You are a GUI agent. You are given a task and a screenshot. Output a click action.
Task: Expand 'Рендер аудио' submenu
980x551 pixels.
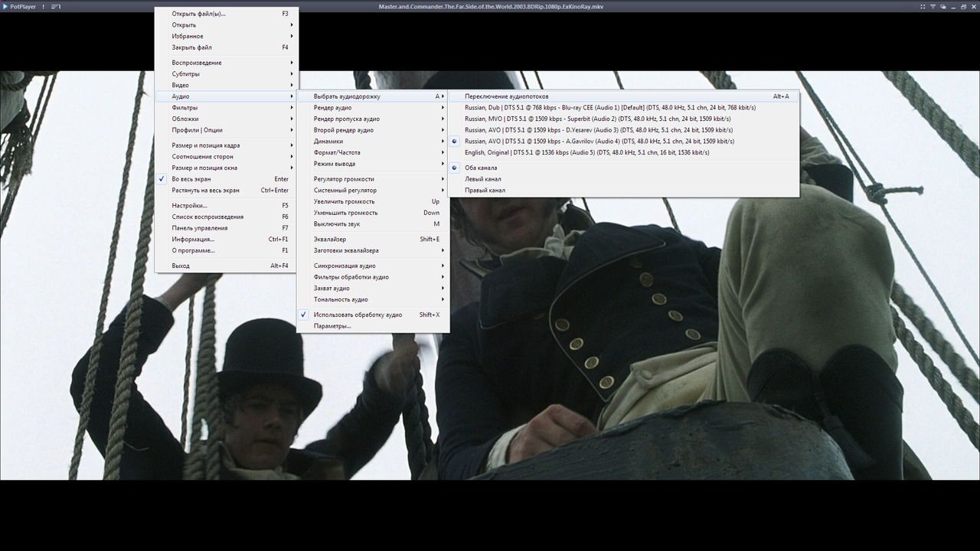point(373,108)
